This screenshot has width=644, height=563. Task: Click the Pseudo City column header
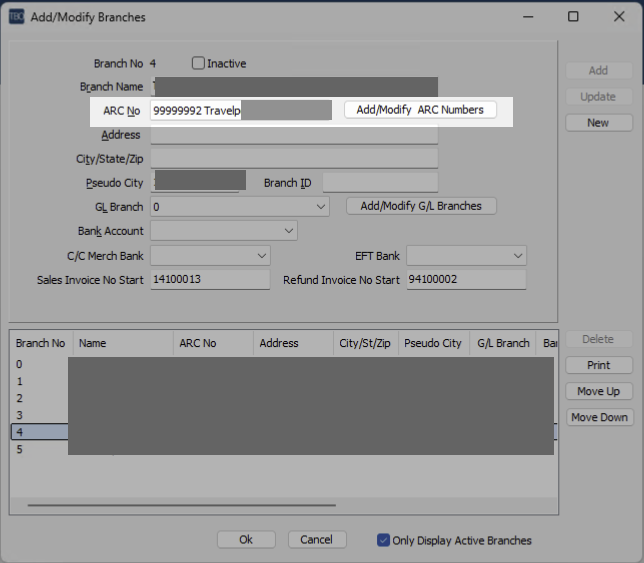[432, 343]
